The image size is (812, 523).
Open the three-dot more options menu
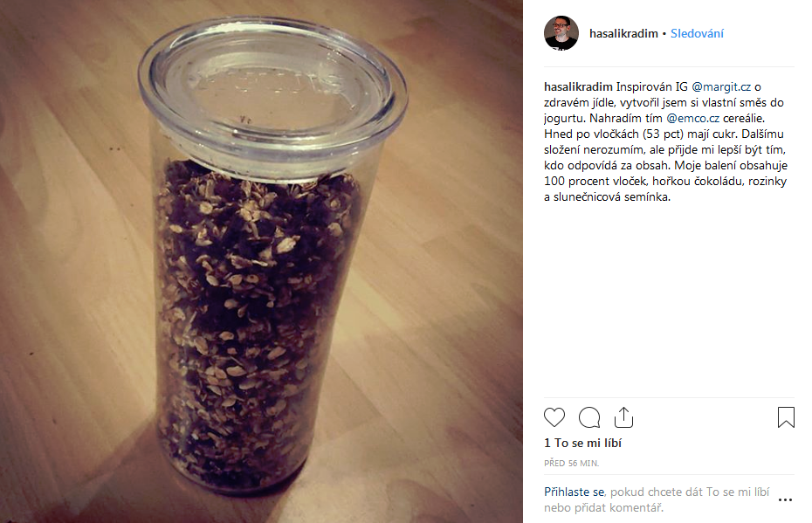point(785,499)
